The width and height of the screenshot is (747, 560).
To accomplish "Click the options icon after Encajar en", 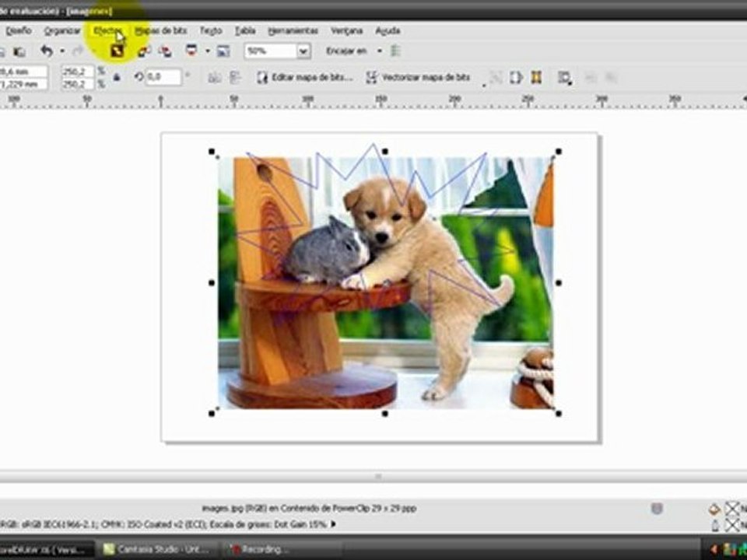I will pyautogui.click(x=395, y=51).
